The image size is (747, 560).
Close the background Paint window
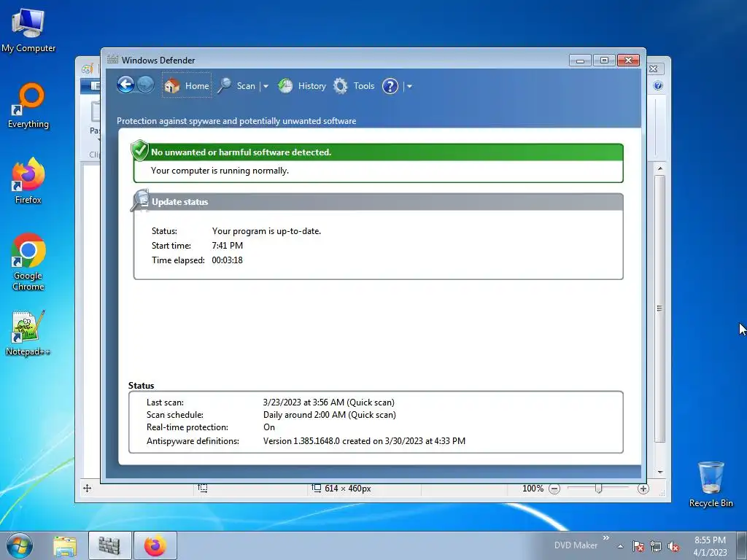click(x=654, y=69)
